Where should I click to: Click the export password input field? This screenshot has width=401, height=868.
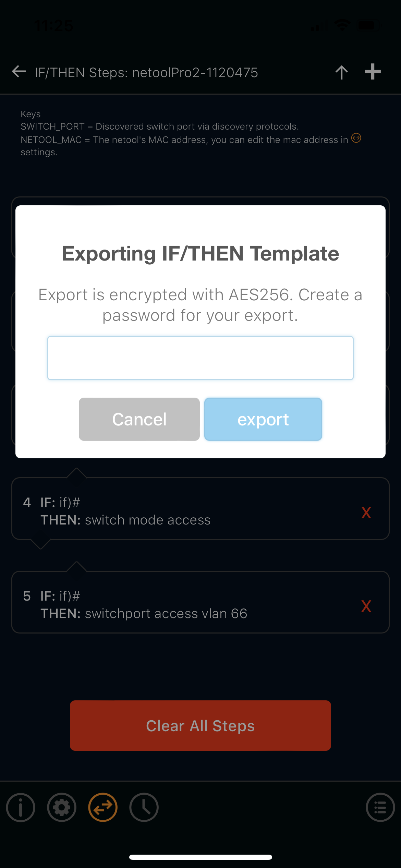pyautogui.click(x=200, y=358)
